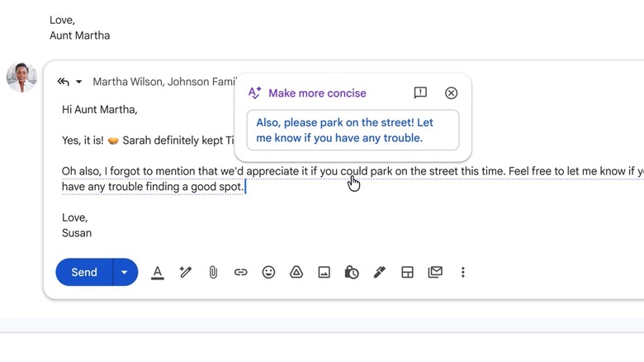The width and height of the screenshot is (644, 362).
Task: Attach a file with the paperclip
Action: (x=213, y=272)
